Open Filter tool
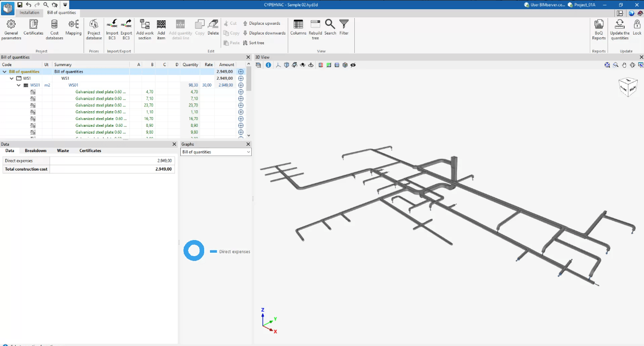Screen dimensions: 644x346 coord(344,28)
